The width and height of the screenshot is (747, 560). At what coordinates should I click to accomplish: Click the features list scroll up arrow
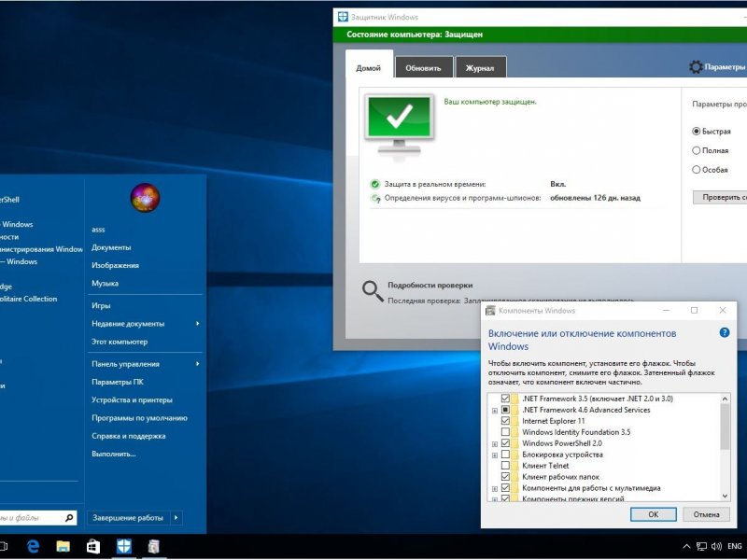[x=725, y=399]
